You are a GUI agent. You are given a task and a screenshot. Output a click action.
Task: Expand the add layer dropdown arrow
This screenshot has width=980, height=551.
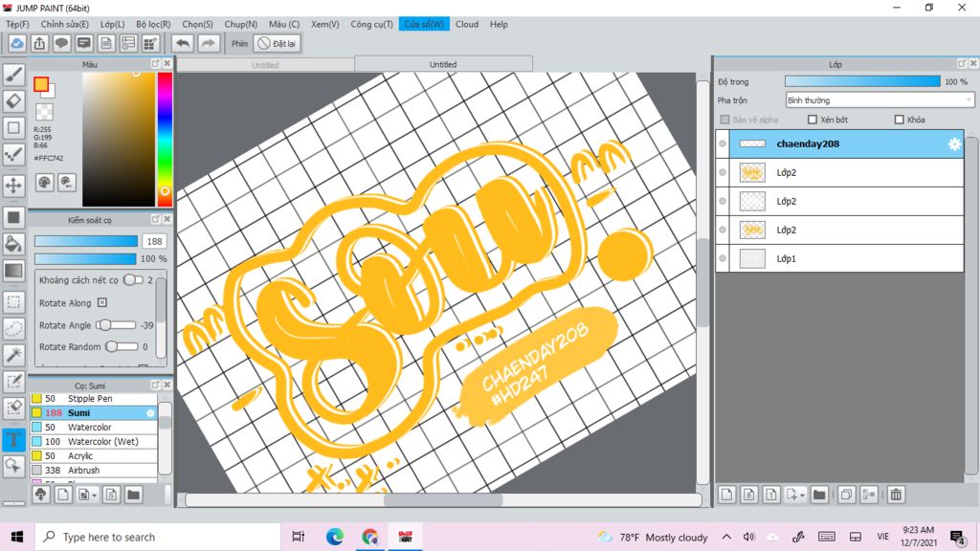tap(802, 496)
